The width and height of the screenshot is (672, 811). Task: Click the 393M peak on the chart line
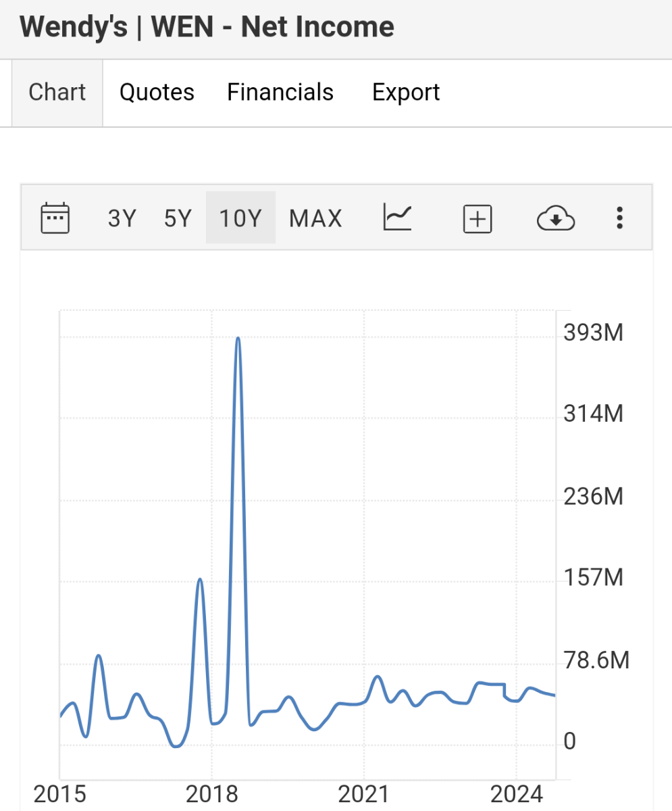238,338
